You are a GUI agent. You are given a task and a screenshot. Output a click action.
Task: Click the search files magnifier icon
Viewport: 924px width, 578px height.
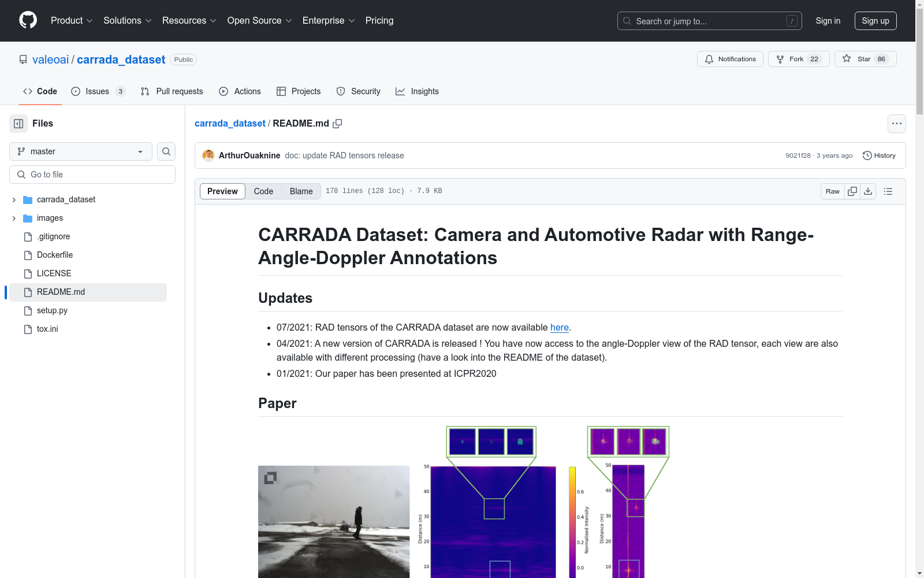166,151
